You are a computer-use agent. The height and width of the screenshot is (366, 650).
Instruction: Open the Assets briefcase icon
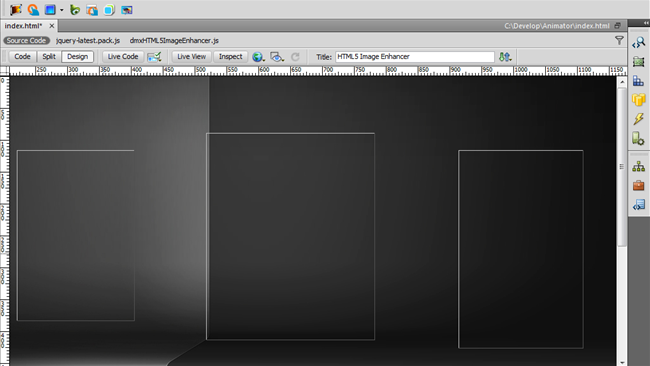click(x=638, y=185)
